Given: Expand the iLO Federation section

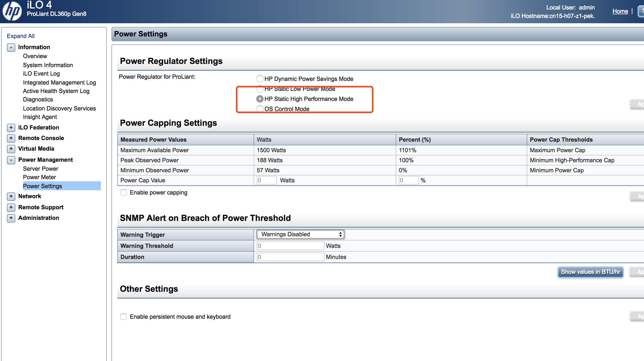Looking at the screenshot, I should click(11, 128).
